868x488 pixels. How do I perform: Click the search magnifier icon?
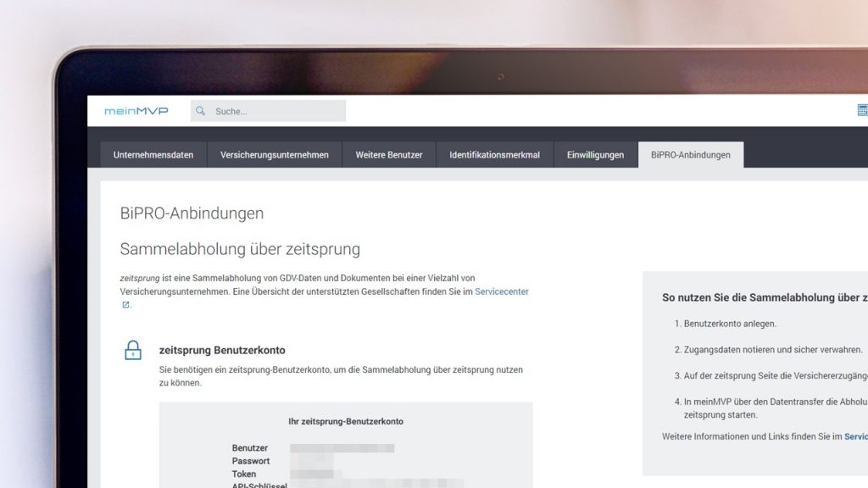click(x=200, y=111)
